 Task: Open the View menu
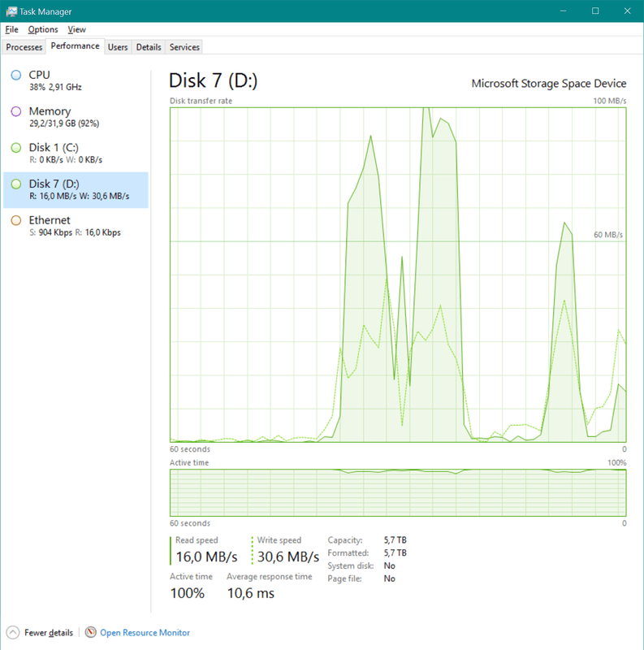[76, 29]
